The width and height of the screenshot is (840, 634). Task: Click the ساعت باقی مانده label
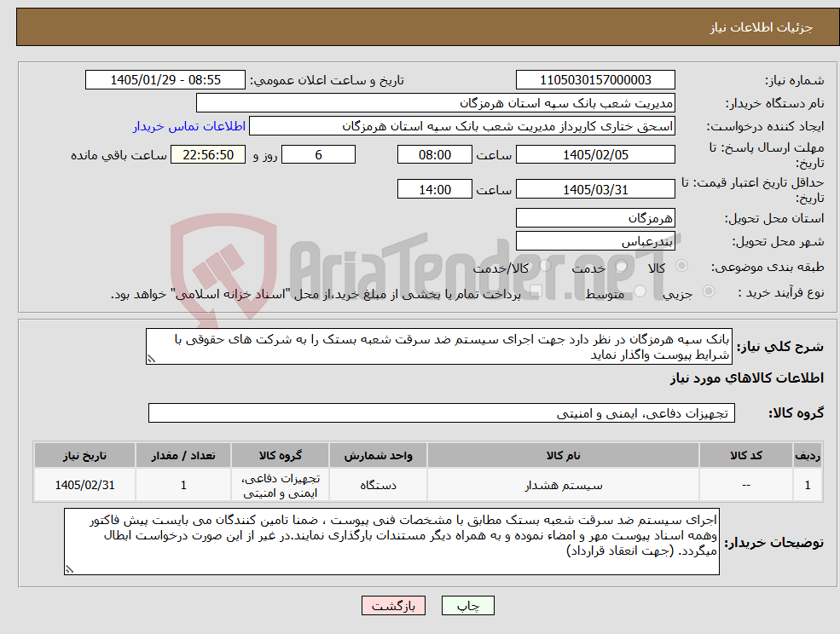(x=119, y=155)
